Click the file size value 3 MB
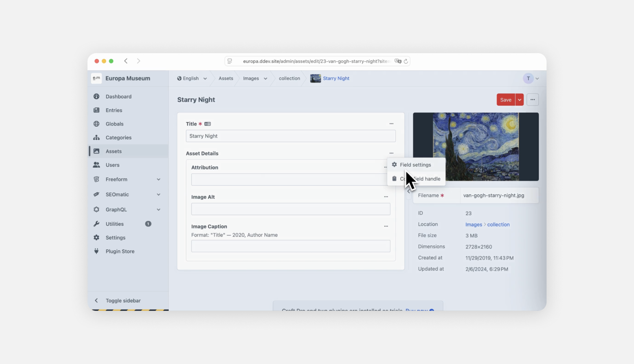634x364 pixels. (471, 236)
